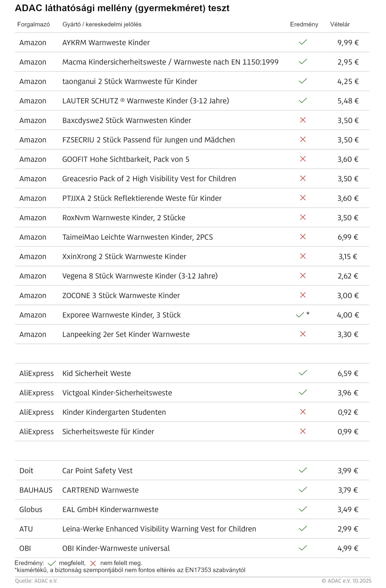Viewport: 386px width, 588px height.
Task: Click the Leina-Werke Enhanced Visibility Warning Vest row
Action: click(x=159, y=529)
